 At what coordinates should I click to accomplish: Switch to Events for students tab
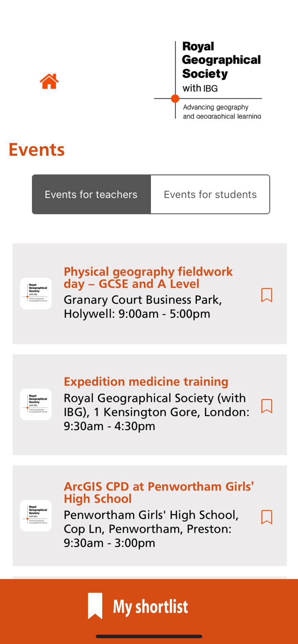(x=210, y=194)
